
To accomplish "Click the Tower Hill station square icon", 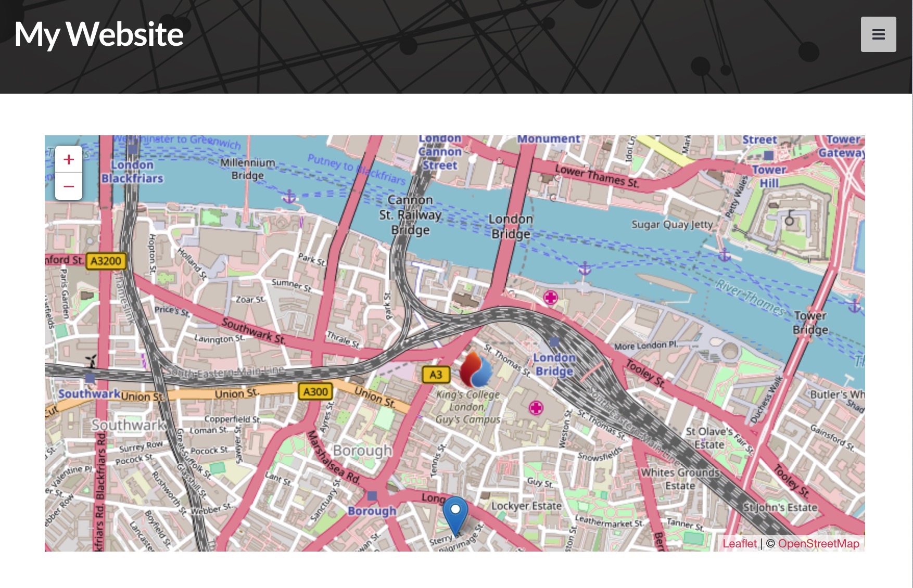I will (769, 155).
